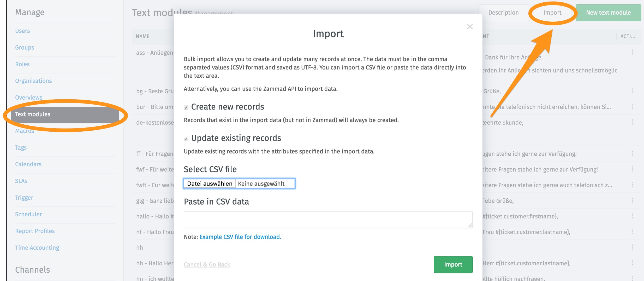This screenshot has height=281, width=644.
Task: Click content 'Frau #{ticket.customer.lastname},'
Action: click(526, 232)
